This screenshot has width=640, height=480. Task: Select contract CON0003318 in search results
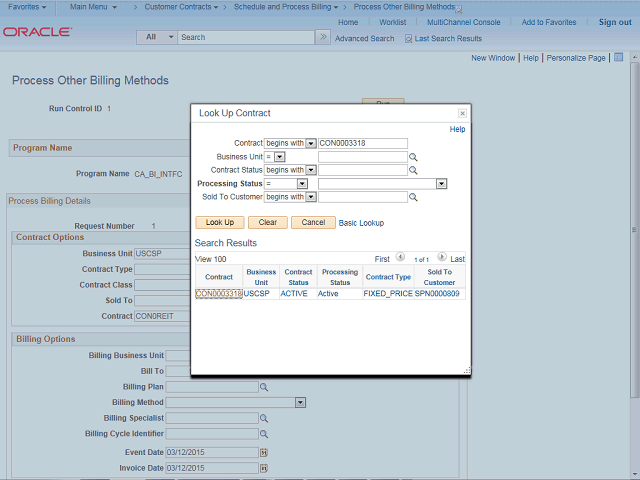pyautogui.click(x=218, y=294)
